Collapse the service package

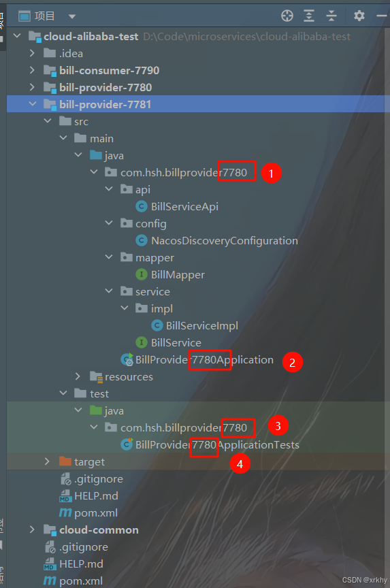(109, 291)
